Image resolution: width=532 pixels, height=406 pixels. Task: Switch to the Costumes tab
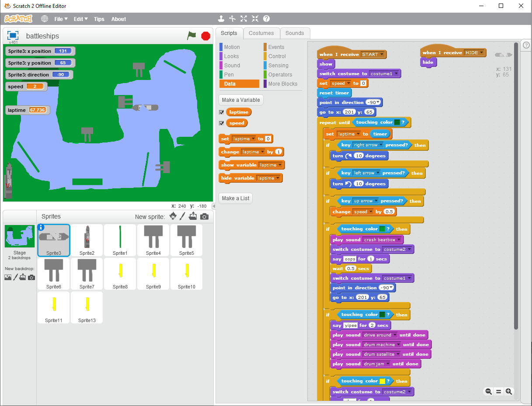[x=261, y=33]
